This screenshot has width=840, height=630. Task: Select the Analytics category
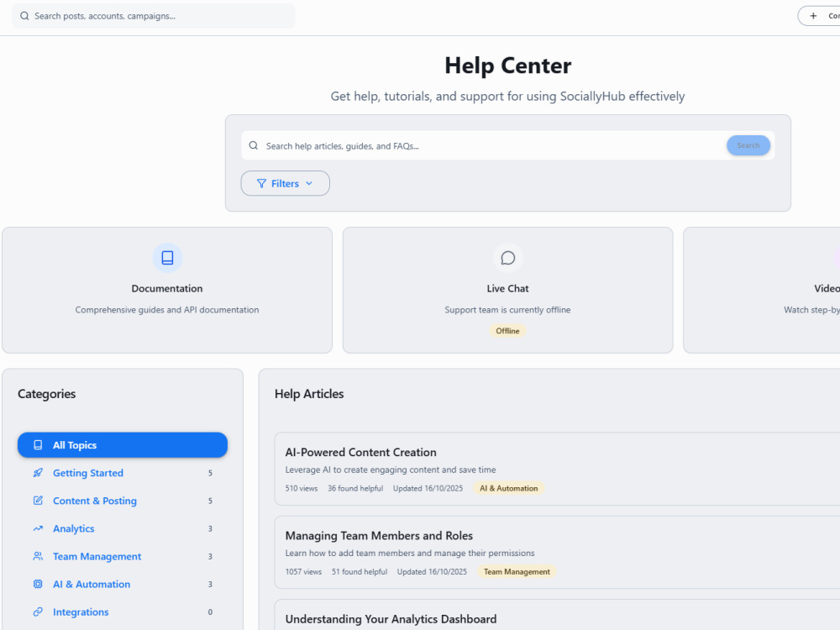tap(123, 528)
